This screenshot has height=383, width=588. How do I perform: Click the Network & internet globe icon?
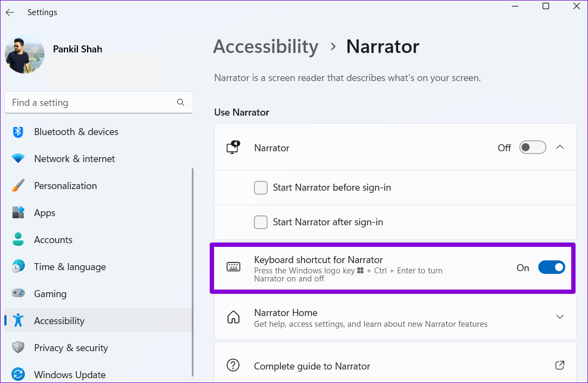coord(18,158)
